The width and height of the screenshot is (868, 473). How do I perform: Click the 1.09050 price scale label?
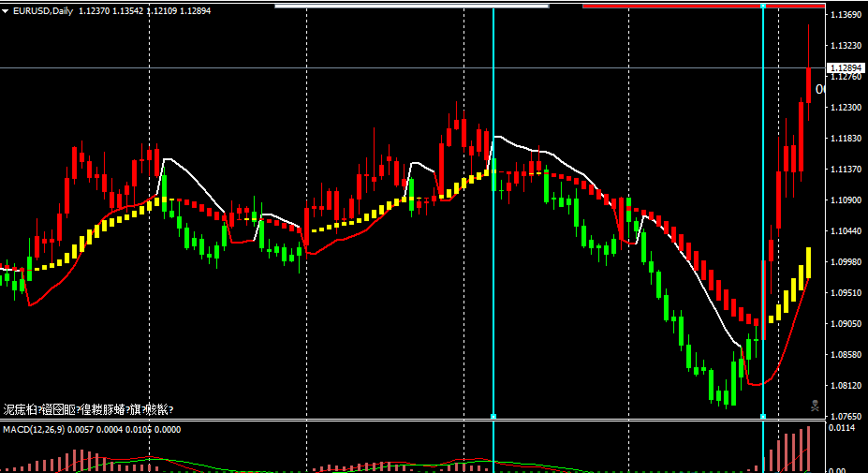click(x=846, y=323)
